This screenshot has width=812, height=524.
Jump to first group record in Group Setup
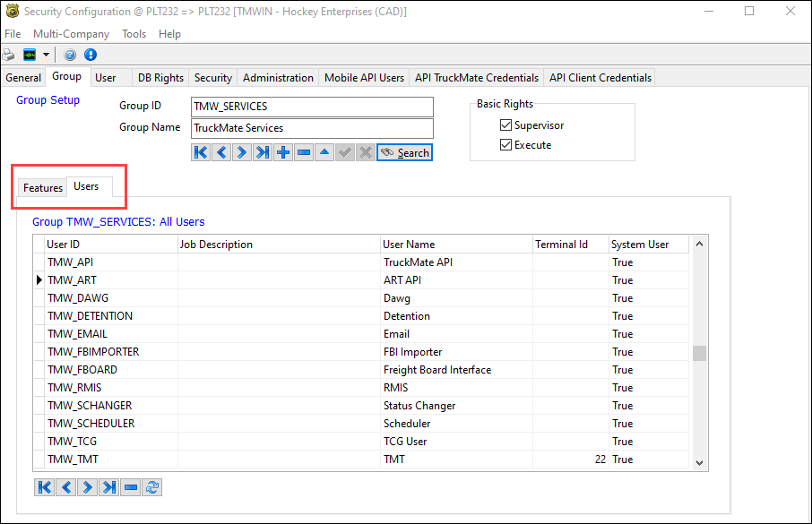[x=201, y=153]
